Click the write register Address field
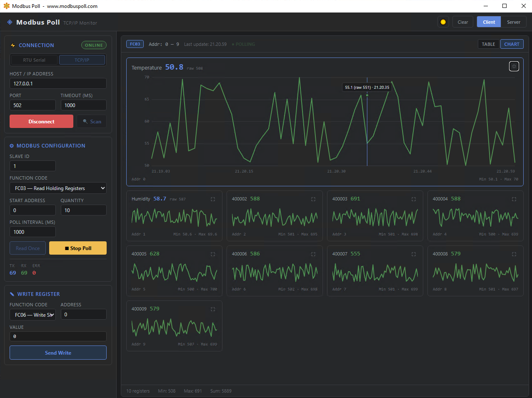Screen dimensions: 532x398 [x=83, y=314]
